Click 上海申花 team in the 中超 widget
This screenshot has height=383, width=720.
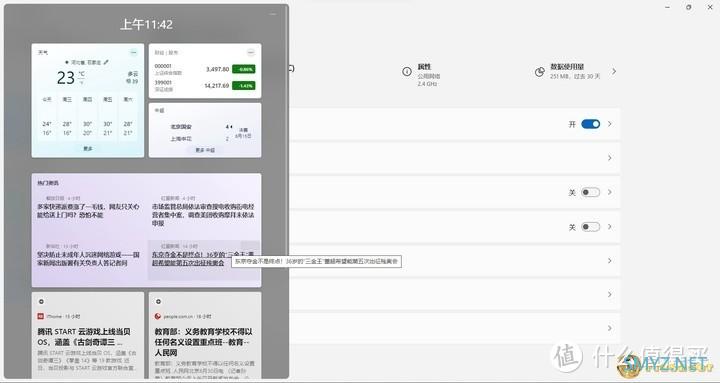click(x=181, y=139)
